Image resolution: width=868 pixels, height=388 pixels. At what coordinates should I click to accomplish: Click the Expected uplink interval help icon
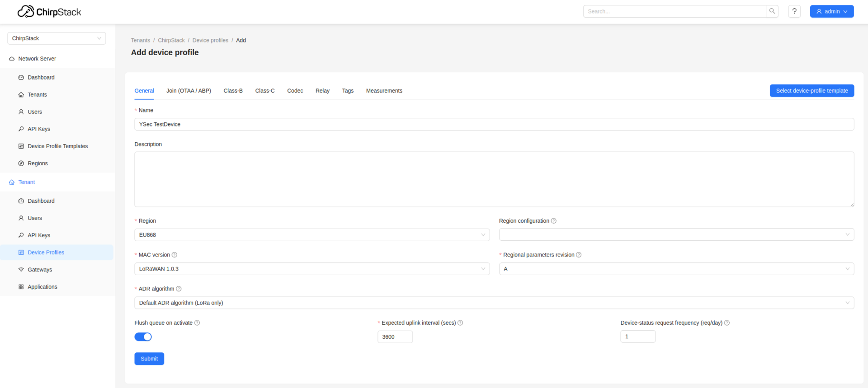460,323
